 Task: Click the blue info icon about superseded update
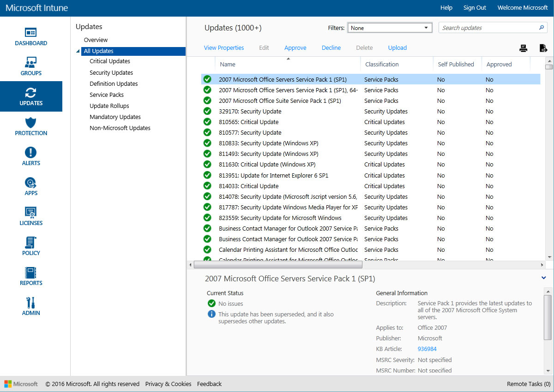coord(211,314)
